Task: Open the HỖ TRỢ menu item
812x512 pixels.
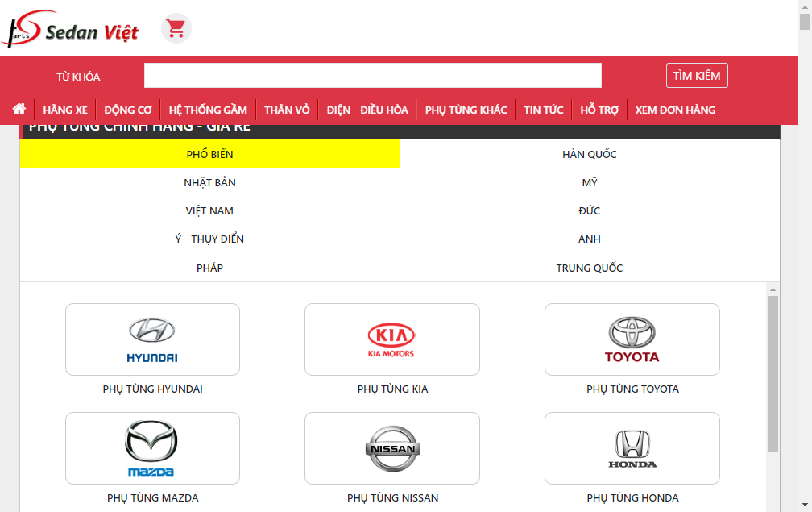Action: click(x=599, y=110)
